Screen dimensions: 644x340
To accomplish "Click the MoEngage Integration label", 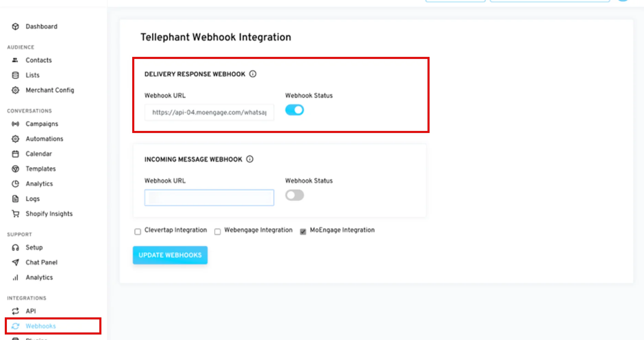I will (x=342, y=230).
